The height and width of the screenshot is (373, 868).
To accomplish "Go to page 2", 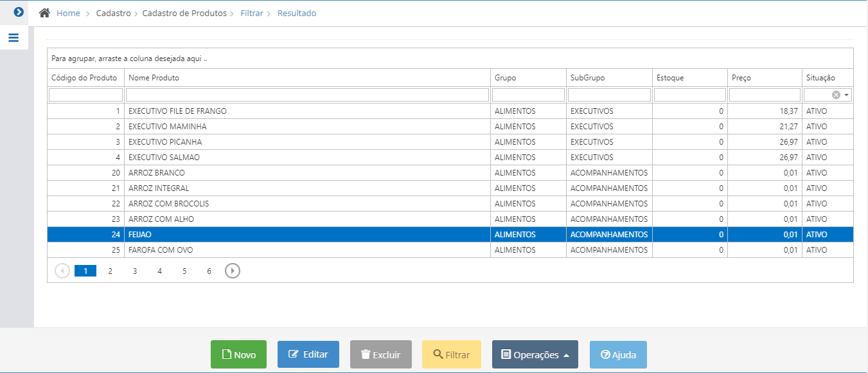I will tap(111, 271).
